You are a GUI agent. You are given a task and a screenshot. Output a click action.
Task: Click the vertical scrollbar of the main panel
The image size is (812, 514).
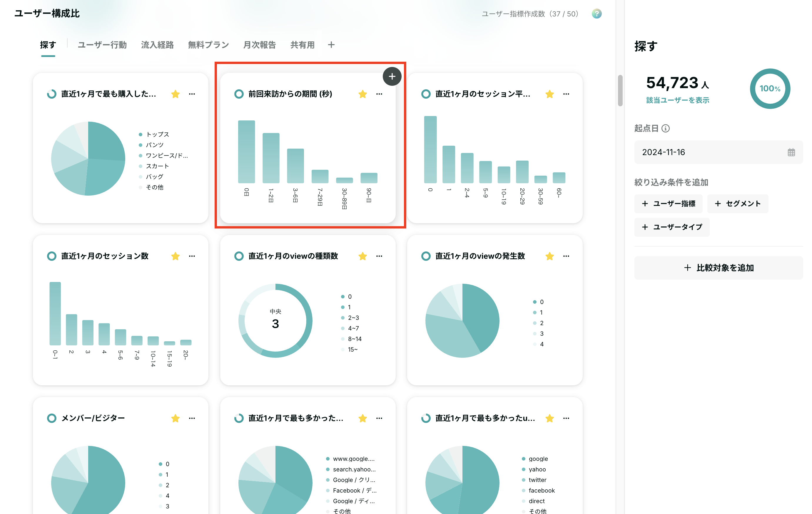pos(620,90)
